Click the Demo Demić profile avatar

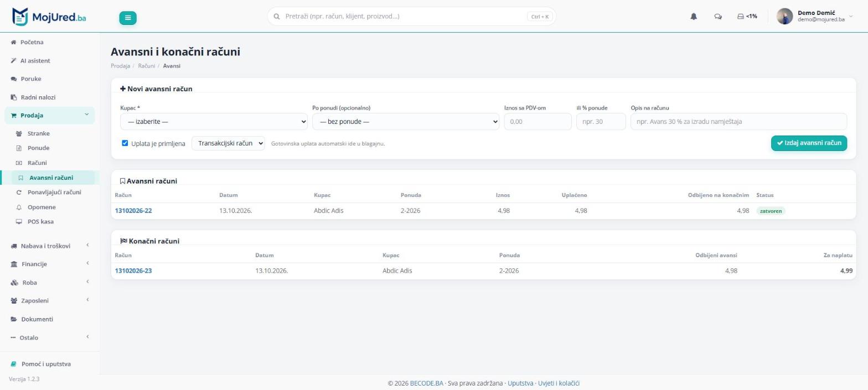784,17
